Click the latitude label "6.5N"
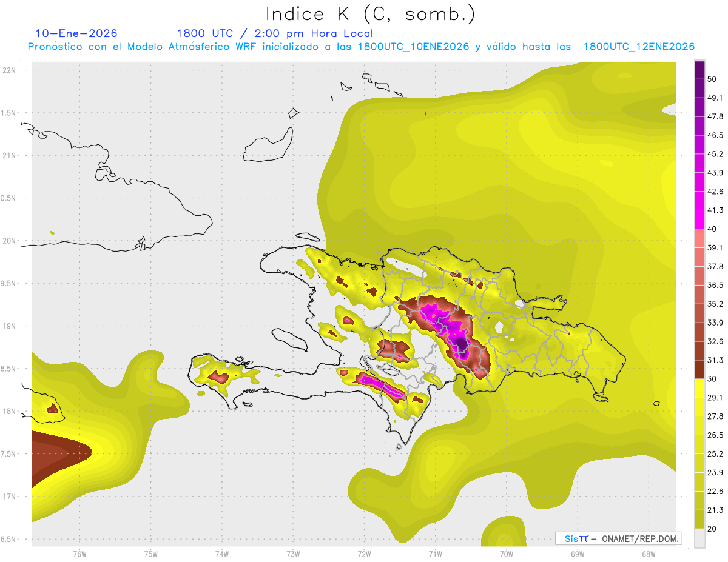Image resolution: width=728 pixels, height=562 pixels. (x=8, y=539)
